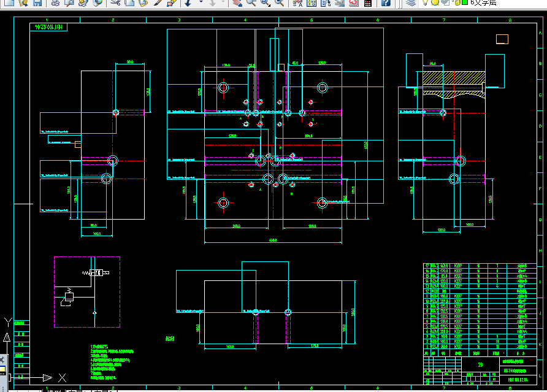Click the green layer color swatch

point(465,2)
